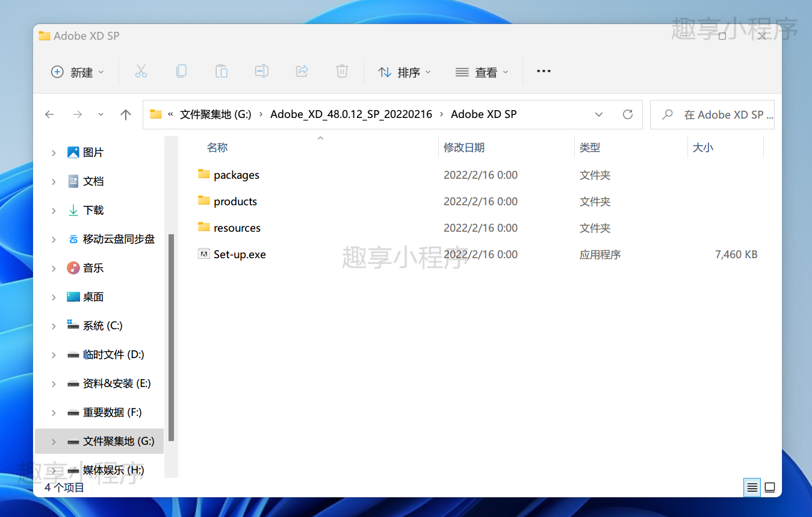Click the navigation pane scrollbar
The width and height of the screenshot is (812, 517).
click(172, 337)
